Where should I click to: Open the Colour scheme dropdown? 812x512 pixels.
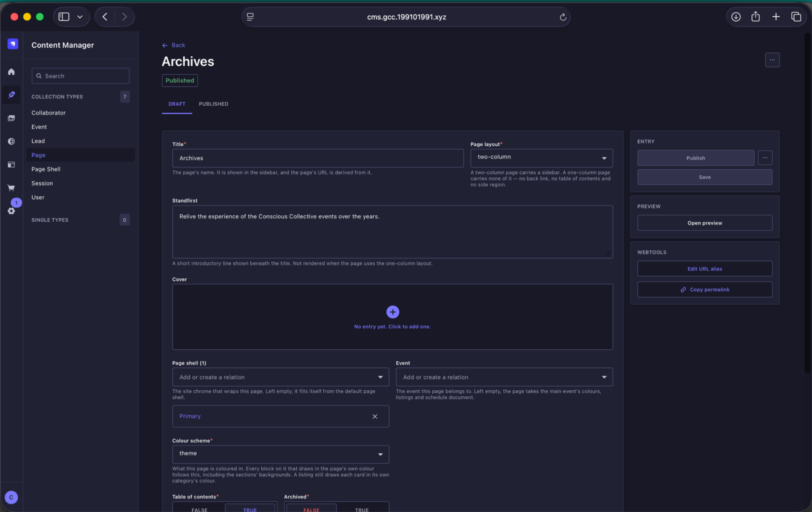280,454
